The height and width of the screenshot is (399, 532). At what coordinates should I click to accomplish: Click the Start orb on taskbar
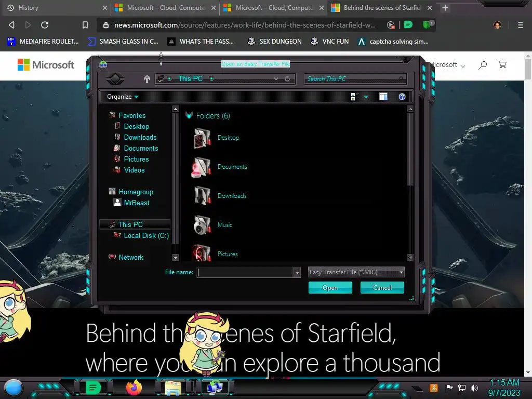click(14, 388)
